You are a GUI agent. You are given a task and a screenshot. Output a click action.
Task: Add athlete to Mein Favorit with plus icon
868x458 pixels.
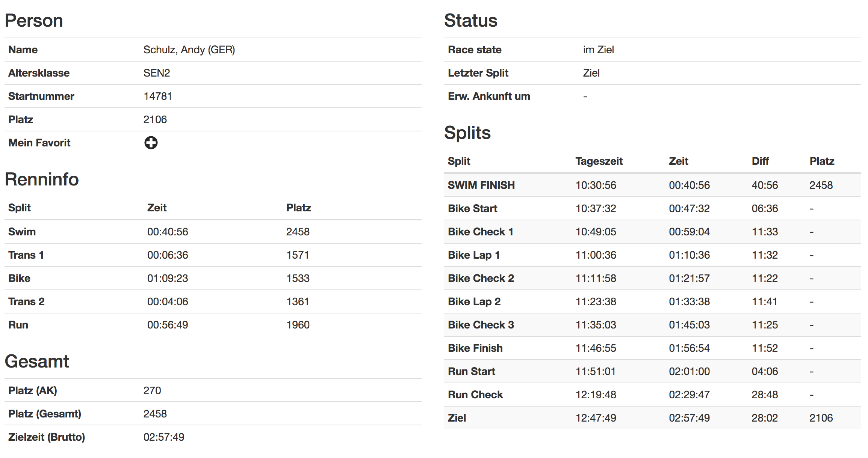pos(151,143)
